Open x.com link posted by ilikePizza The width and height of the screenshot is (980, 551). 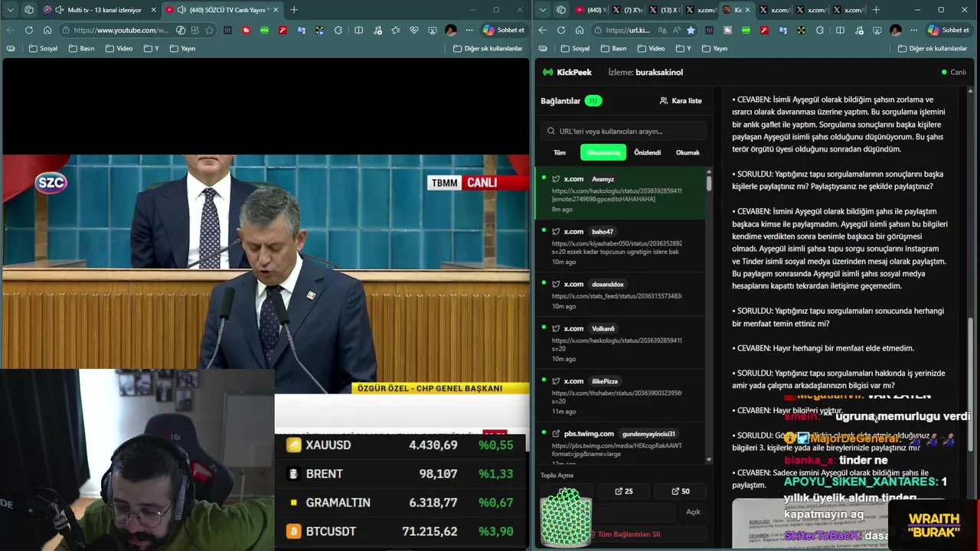tap(620, 396)
